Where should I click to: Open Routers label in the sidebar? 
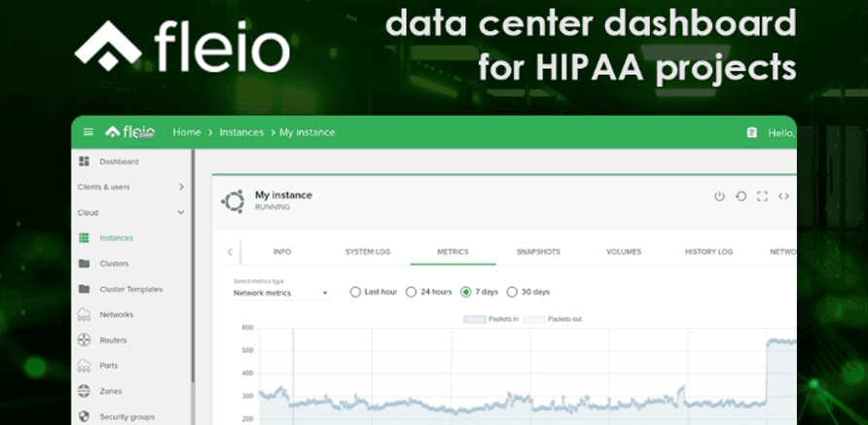coord(113,339)
